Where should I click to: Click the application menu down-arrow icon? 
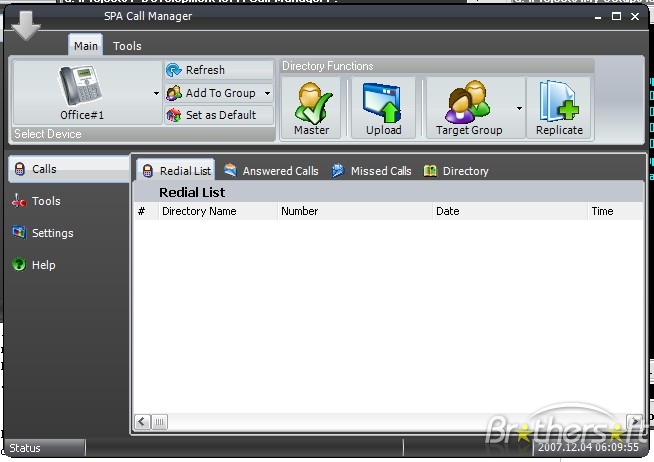26,25
